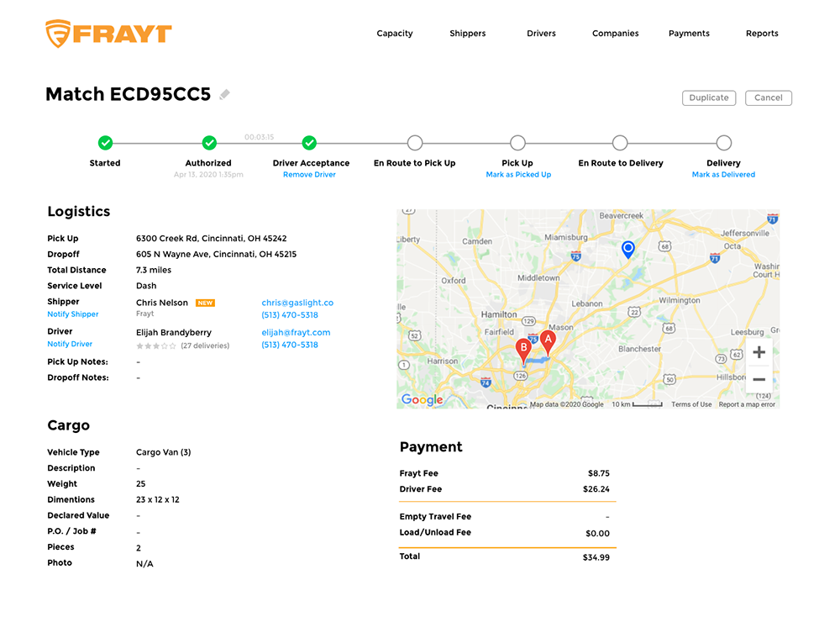Click the Started step checkmark
Screen dimensions: 840x638
(106, 143)
